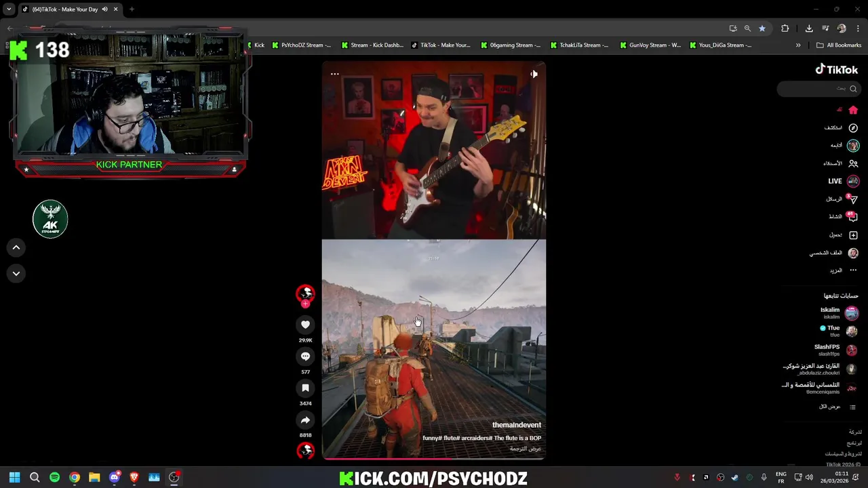Screen dimensions: 868x488
Task: Click zoom magnifier in address bar
Action: (747, 28)
